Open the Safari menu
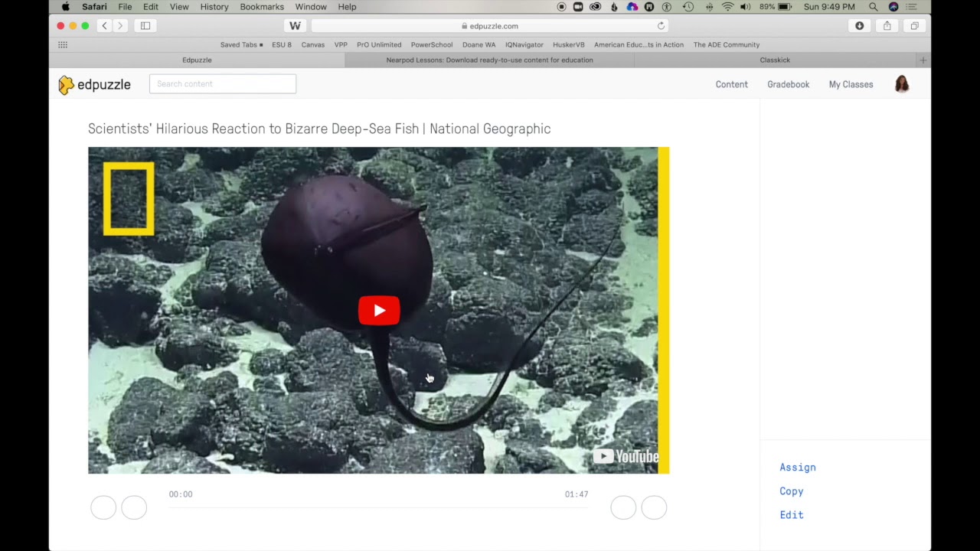 94,7
